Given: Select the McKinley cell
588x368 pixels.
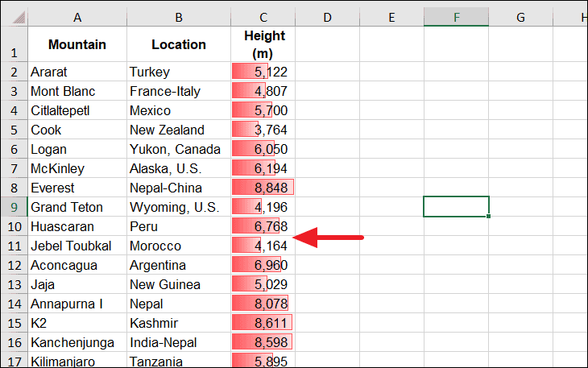Looking at the screenshot, I should pyautogui.click(x=77, y=168).
